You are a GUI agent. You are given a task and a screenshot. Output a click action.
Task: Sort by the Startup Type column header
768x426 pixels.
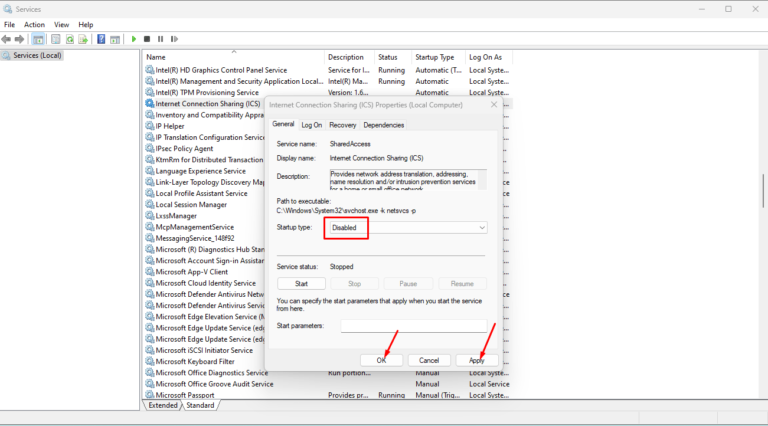pos(439,57)
